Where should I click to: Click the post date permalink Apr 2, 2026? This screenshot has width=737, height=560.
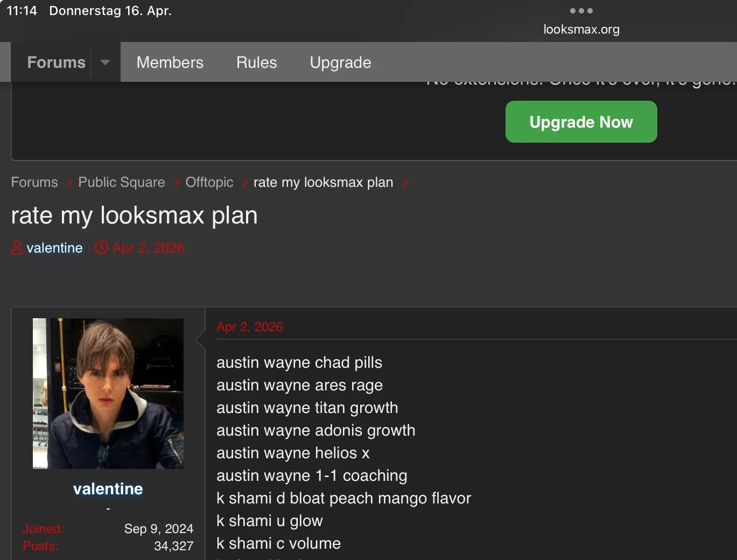249,327
